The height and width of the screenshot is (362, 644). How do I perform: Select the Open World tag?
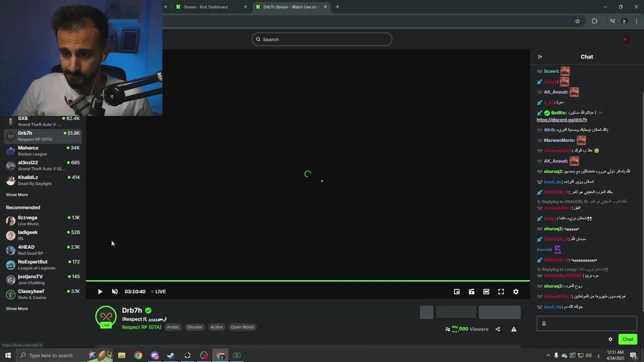tap(242, 327)
